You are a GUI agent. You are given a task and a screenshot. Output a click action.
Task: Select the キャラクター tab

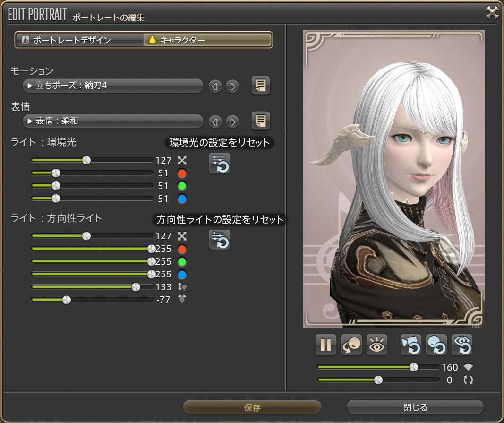(208, 40)
